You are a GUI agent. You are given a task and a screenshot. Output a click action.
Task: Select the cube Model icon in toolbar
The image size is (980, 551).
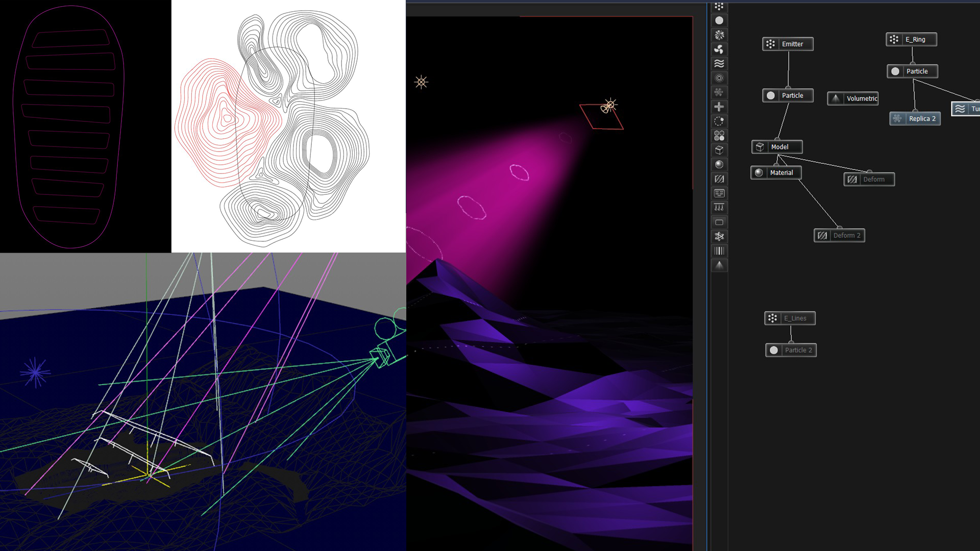(x=719, y=150)
